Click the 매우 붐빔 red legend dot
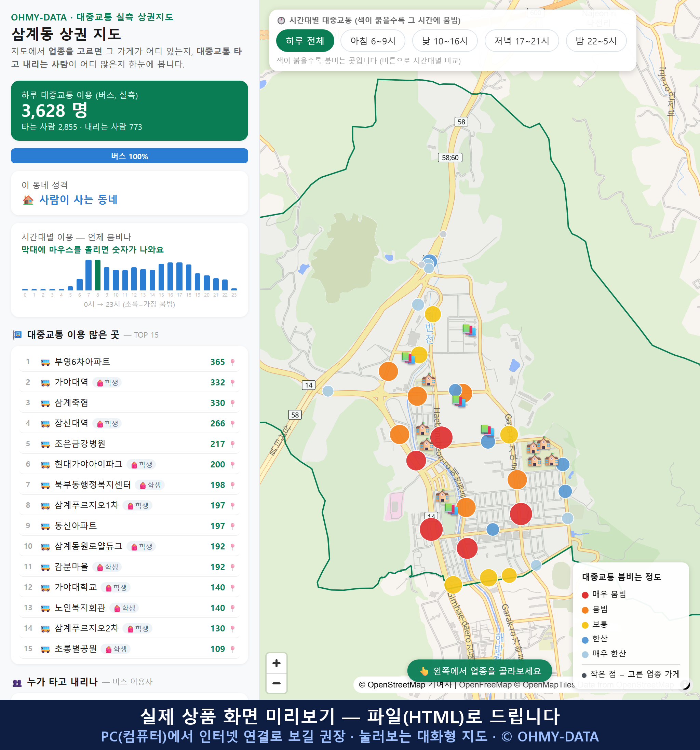700x750 pixels. [x=585, y=595]
